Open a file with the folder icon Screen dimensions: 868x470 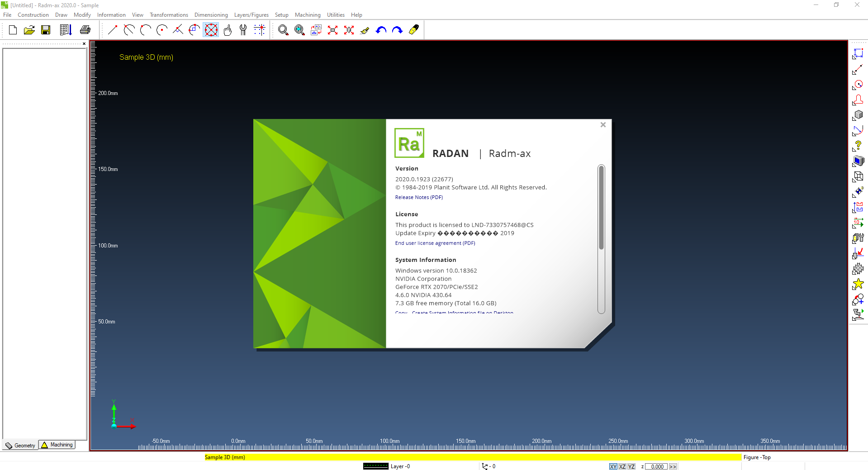click(x=29, y=30)
